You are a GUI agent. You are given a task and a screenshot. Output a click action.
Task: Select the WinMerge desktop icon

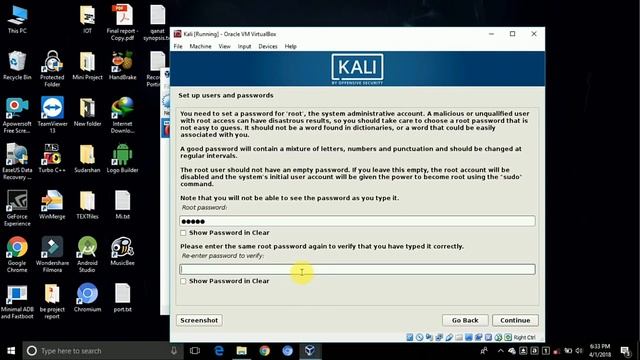pos(52,205)
